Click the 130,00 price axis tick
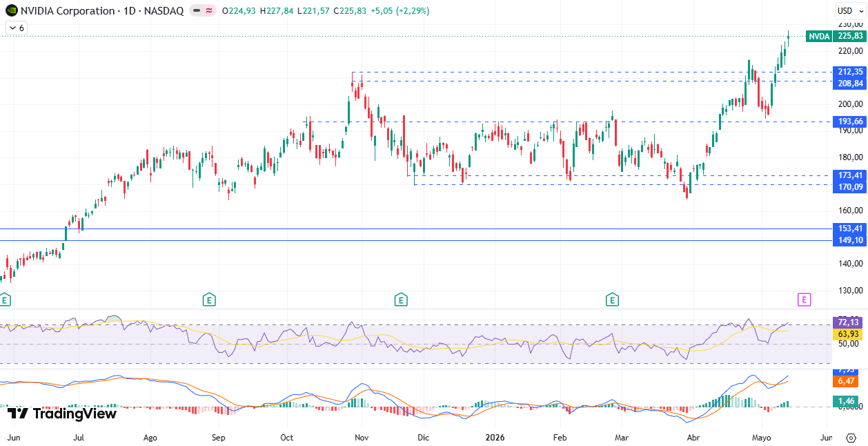Image resolution: width=868 pixels, height=446 pixels. coord(850,290)
